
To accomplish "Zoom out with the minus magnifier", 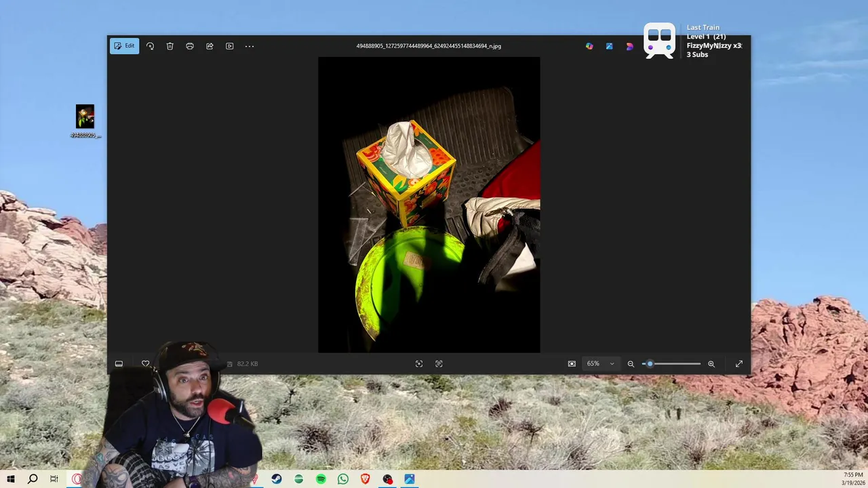I will [x=631, y=364].
